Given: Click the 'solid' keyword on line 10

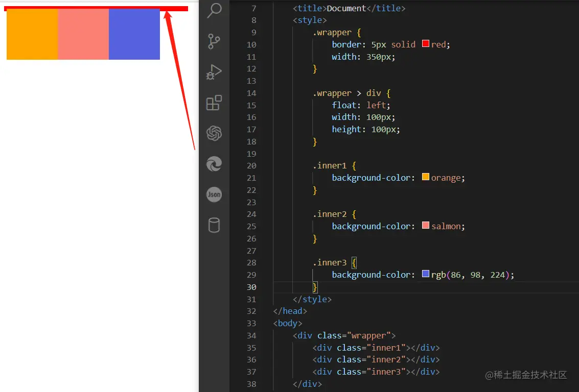Looking at the screenshot, I should (x=403, y=44).
